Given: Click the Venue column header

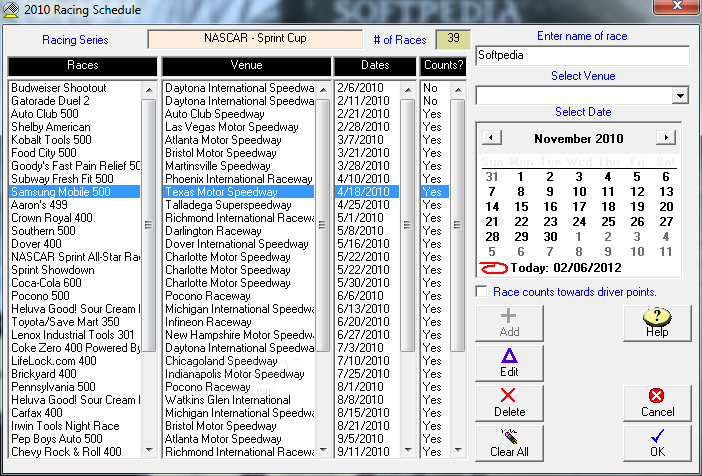Looking at the screenshot, I should [246, 65].
